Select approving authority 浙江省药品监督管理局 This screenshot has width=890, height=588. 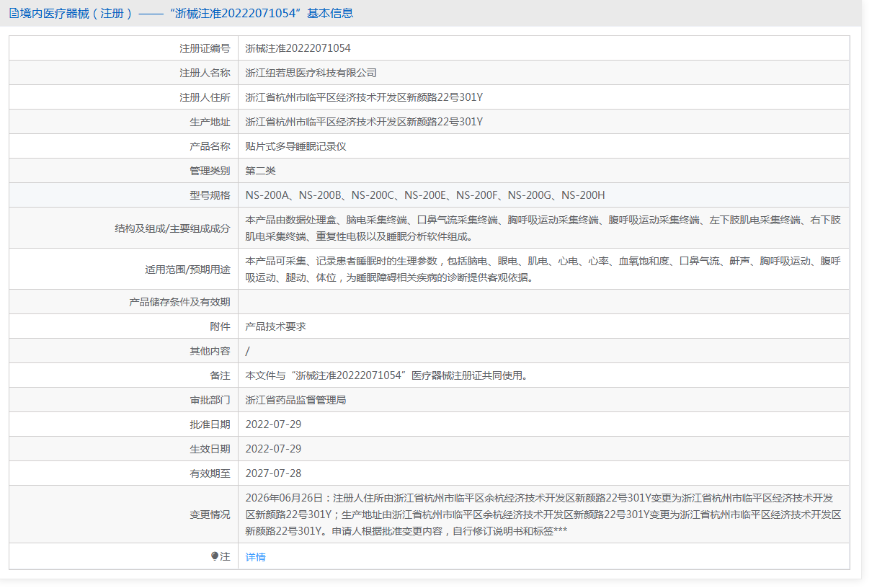coord(296,400)
